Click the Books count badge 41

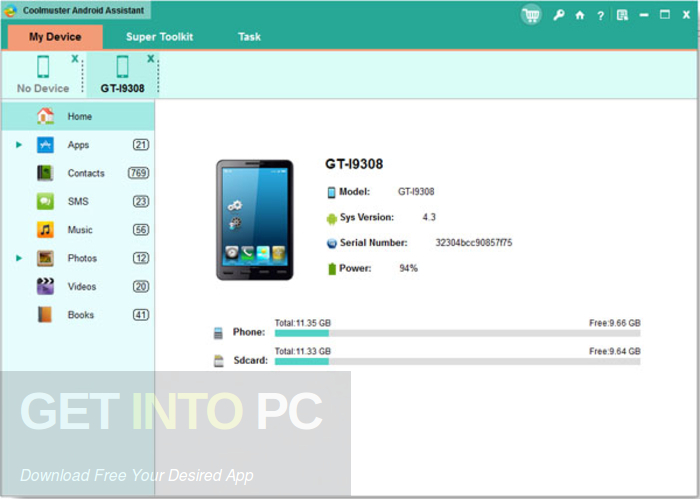click(141, 315)
